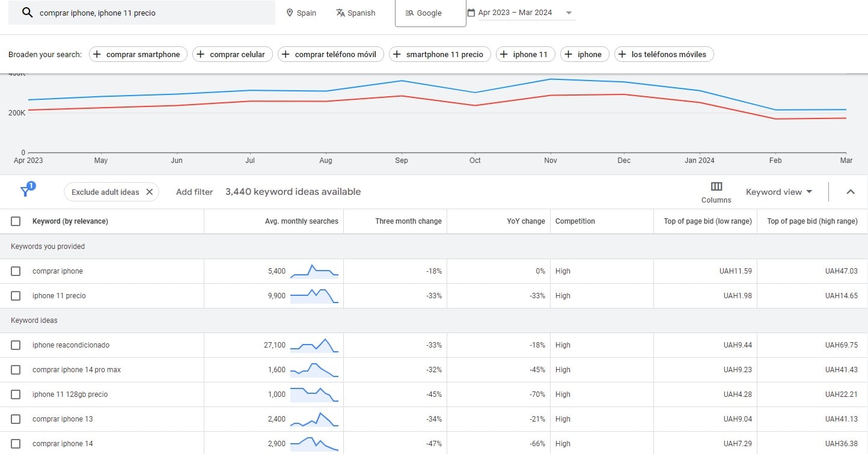Sort by Competition column header

pos(575,221)
